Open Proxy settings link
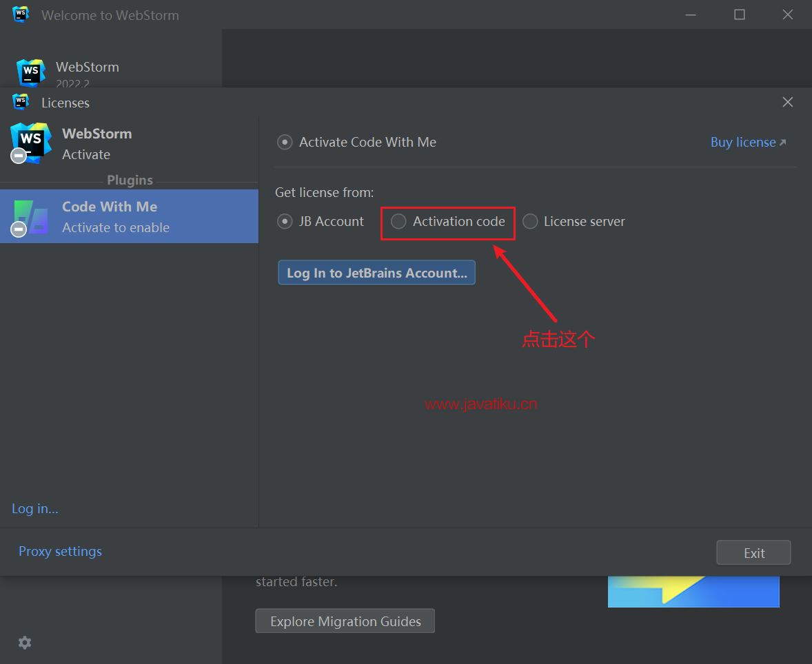The image size is (812, 664). pos(60,551)
